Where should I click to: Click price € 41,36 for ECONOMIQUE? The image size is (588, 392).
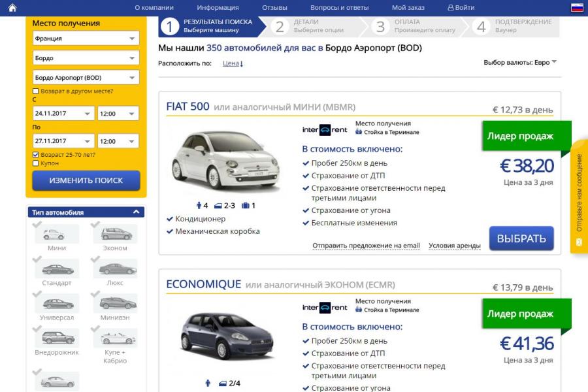[x=527, y=344]
